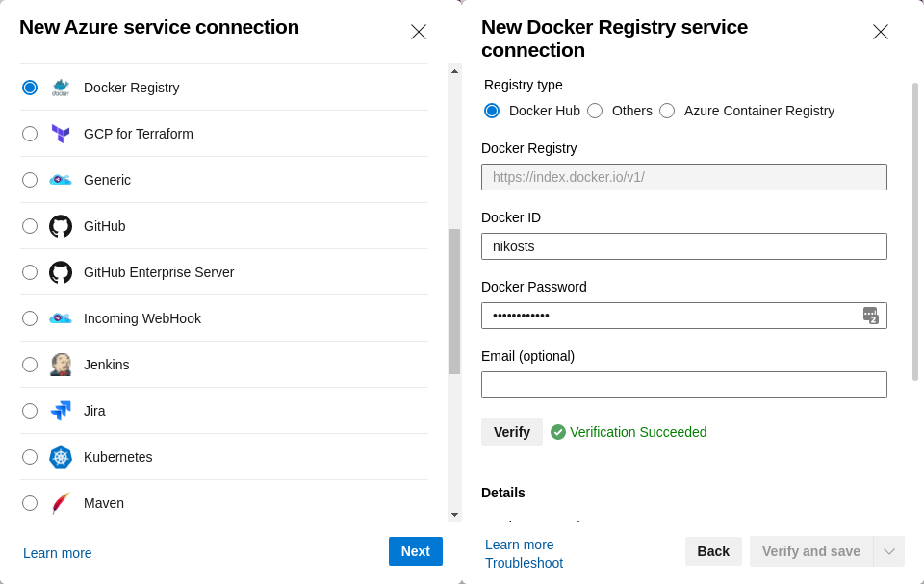Click the 'Jira' list item text
The width and height of the screenshot is (924, 584).
point(94,411)
